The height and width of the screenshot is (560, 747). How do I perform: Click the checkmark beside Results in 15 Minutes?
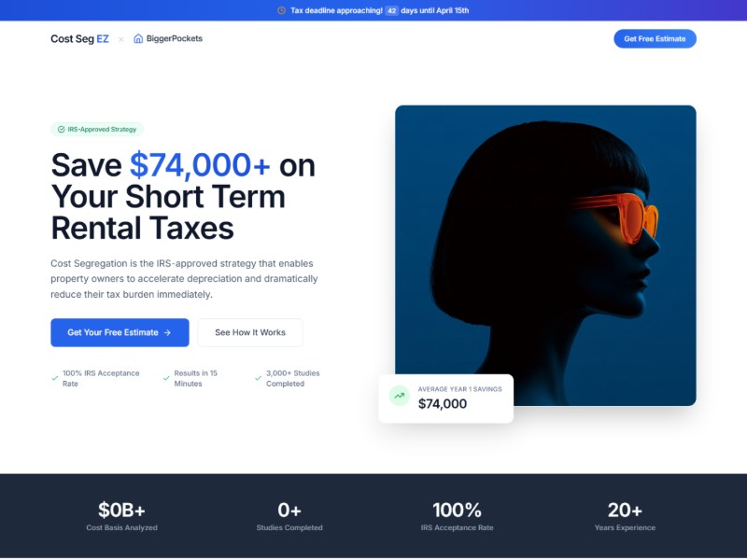point(166,378)
